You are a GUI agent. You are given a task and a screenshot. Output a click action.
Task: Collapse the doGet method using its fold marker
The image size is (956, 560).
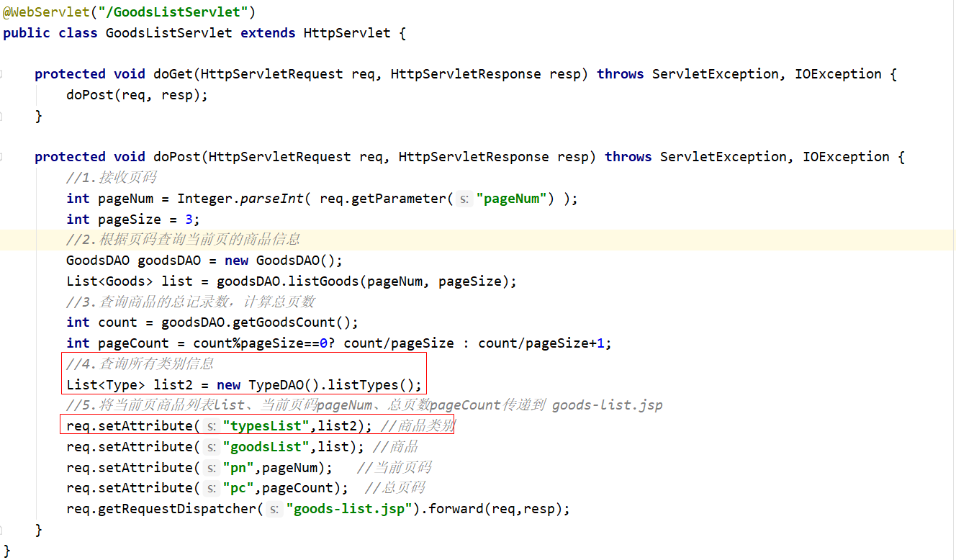[x=2, y=74]
